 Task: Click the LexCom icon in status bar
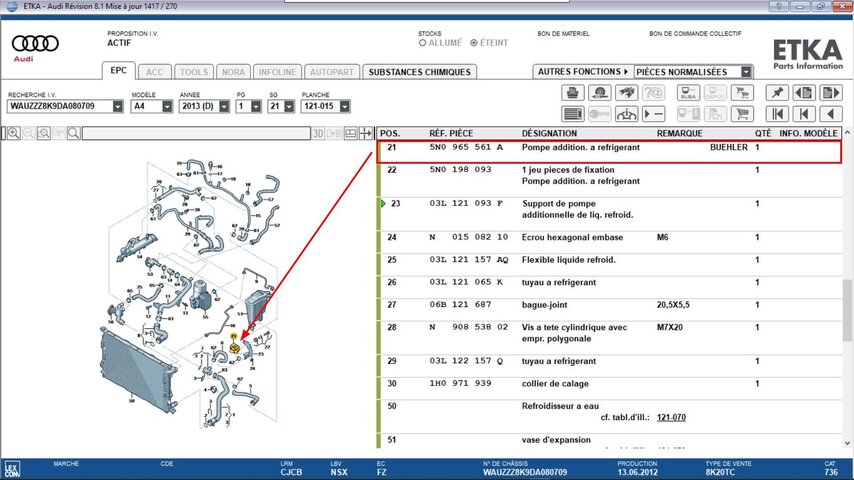pyautogui.click(x=12, y=469)
